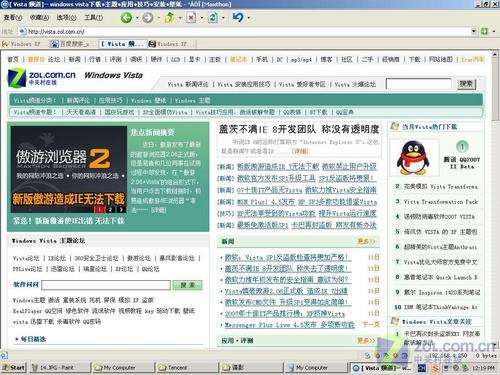
Task: Click the Up one level toolbar icon
Action: click(x=170, y=17)
